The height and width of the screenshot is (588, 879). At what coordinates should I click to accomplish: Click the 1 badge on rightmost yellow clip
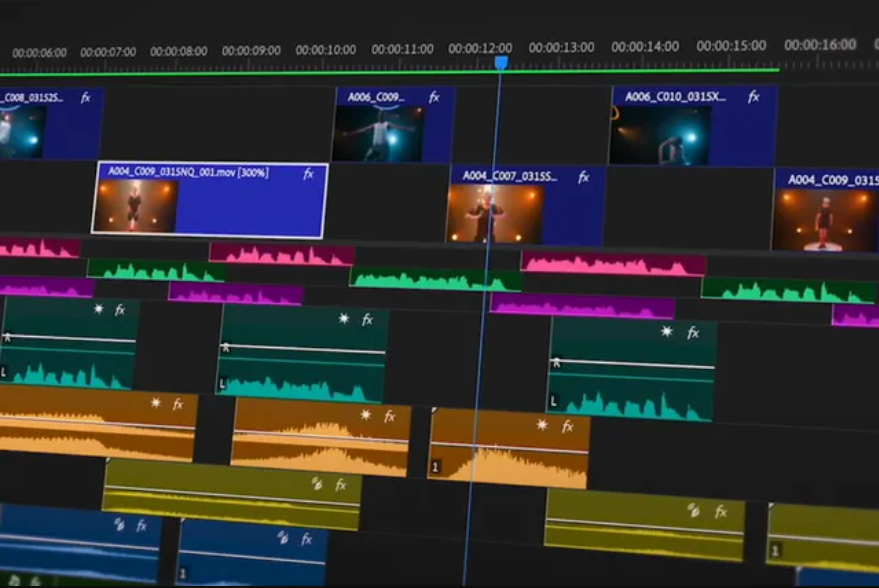pos(775,551)
